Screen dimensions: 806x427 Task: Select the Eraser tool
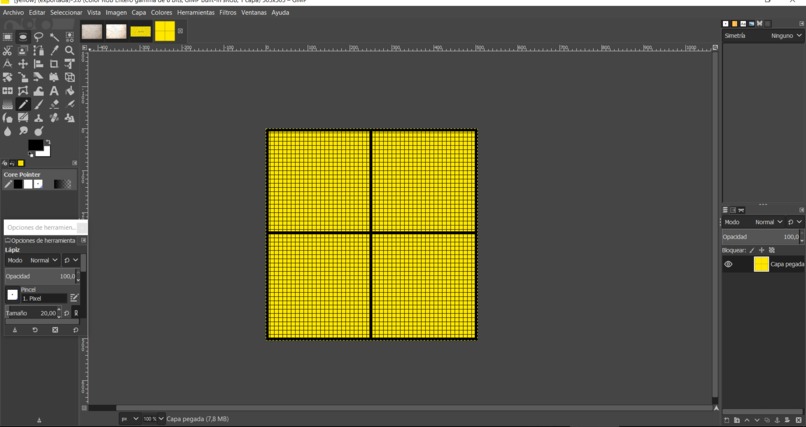tap(54, 104)
